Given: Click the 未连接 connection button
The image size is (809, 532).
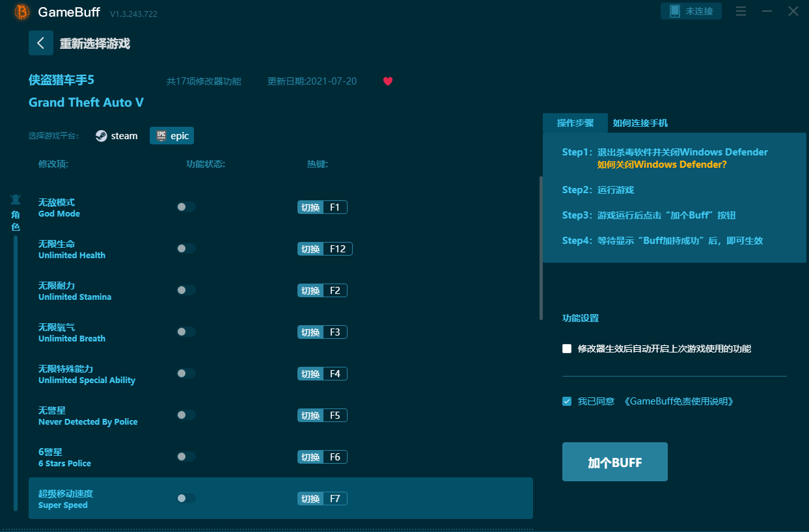Looking at the screenshot, I should [x=691, y=11].
